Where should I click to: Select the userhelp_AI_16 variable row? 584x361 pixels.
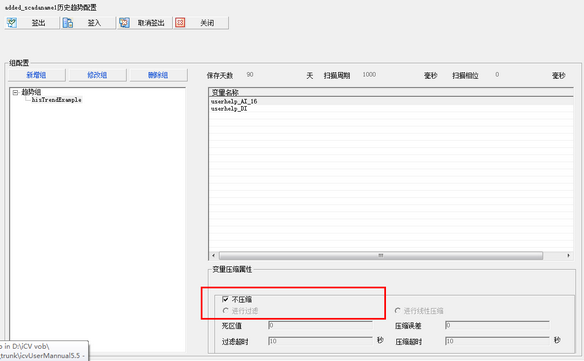tap(391, 101)
